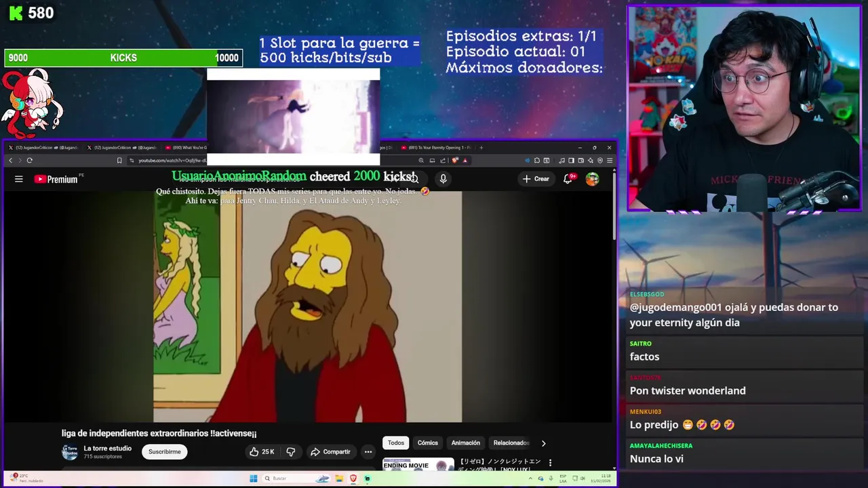The width and height of the screenshot is (868, 488).
Task: Click on the Simpsons video player
Action: [307, 306]
